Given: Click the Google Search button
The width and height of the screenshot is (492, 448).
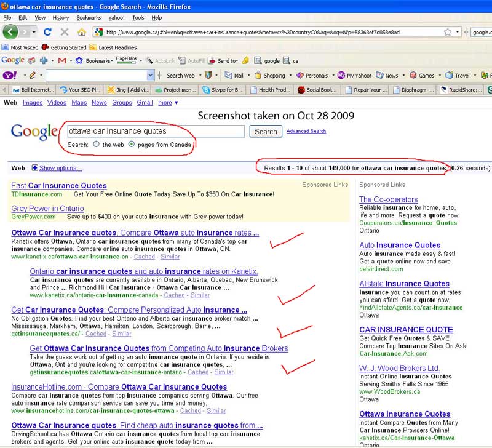Looking at the screenshot, I should 266,131.
